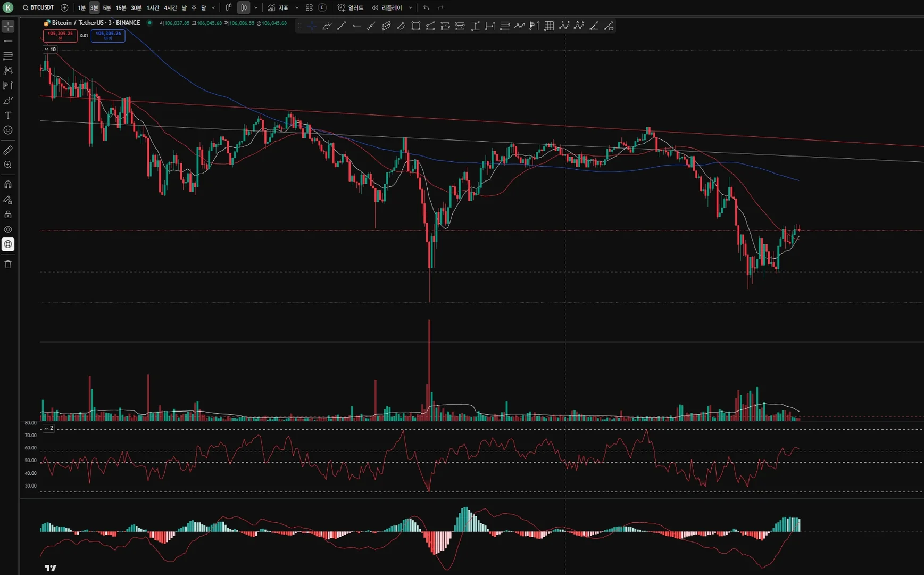
Task: Switch to the 30분 timeframe
Action: tap(136, 7)
